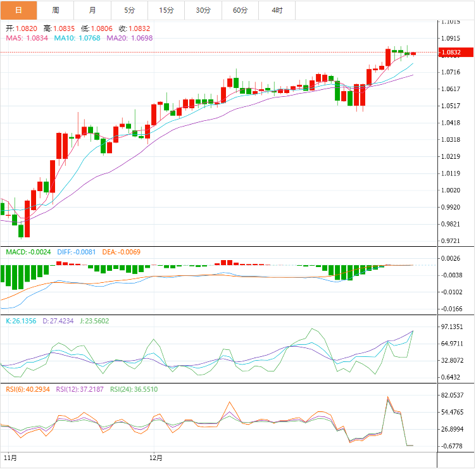Select the active 日 daily tab
Screen dimensions: 476x474
18,10
